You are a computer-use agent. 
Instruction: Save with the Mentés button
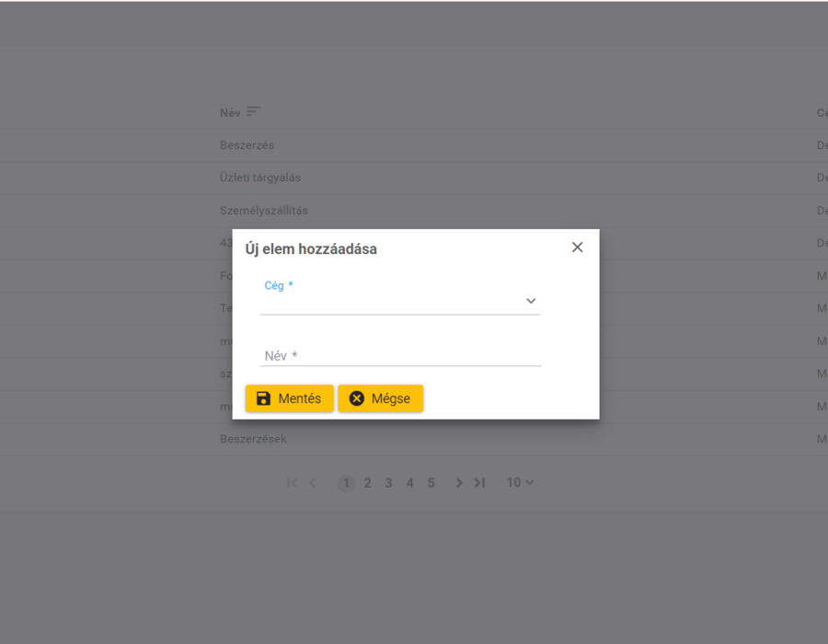290,398
